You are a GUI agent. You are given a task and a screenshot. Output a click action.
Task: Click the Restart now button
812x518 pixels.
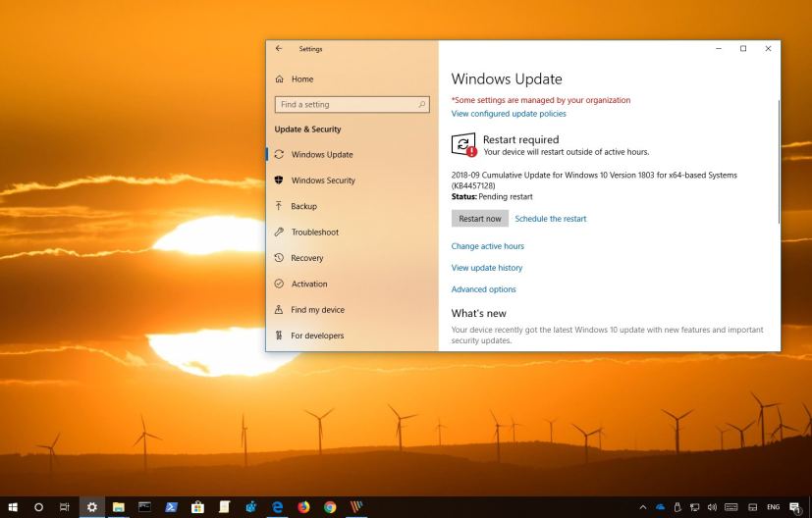click(480, 219)
